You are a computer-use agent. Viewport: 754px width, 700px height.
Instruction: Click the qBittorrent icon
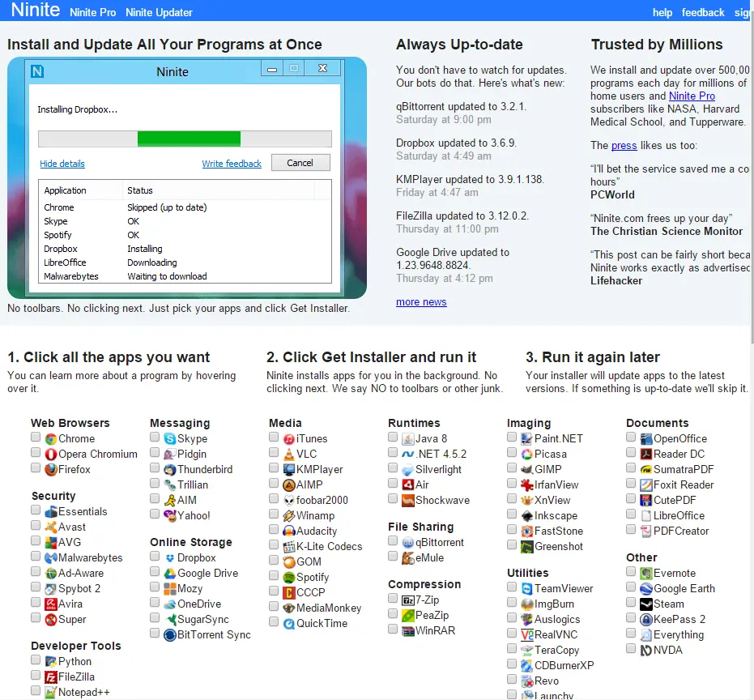point(408,543)
